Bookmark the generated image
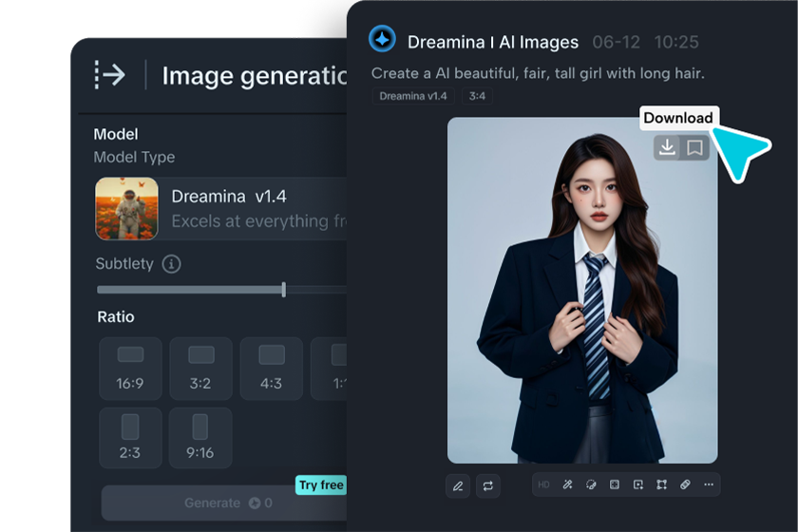798x532 pixels. click(694, 147)
